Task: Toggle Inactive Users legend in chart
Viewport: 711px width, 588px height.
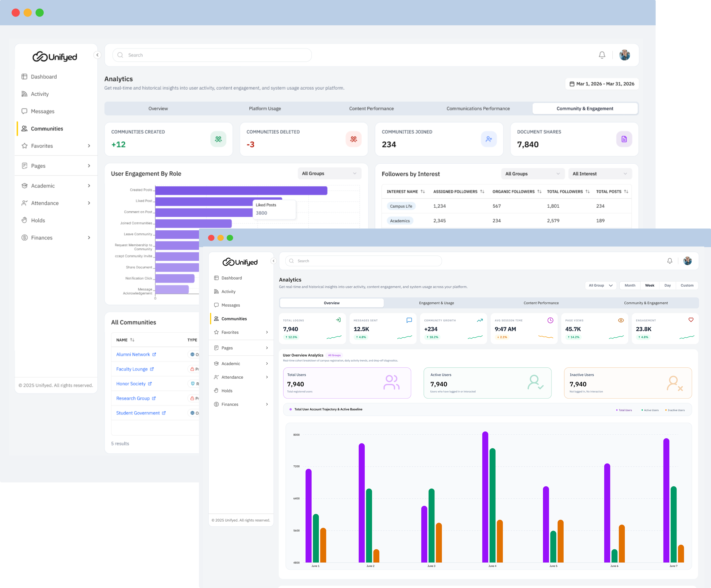Action: coord(675,410)
